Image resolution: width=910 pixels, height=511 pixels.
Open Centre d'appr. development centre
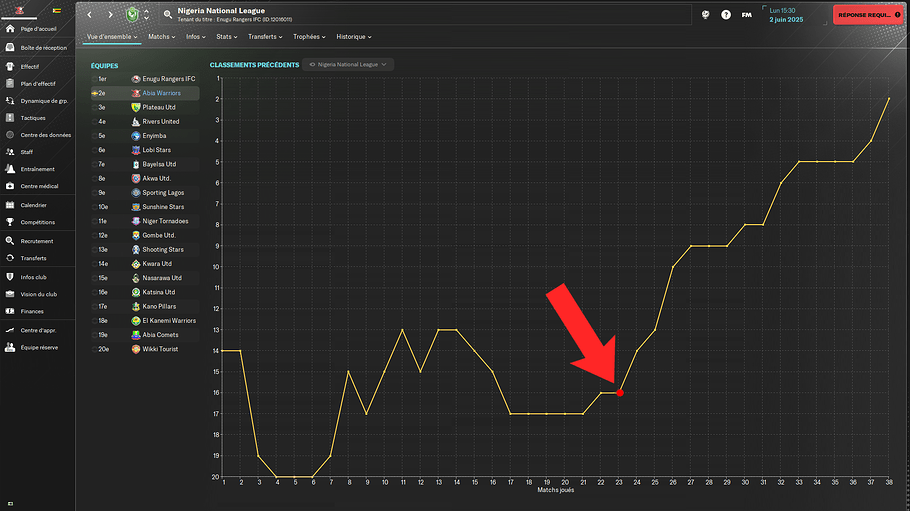(38, 330)
